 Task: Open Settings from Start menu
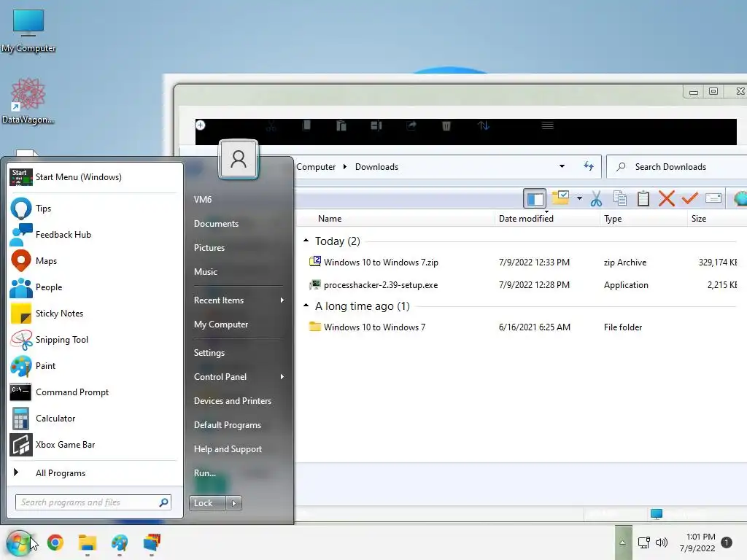point(209,353)
